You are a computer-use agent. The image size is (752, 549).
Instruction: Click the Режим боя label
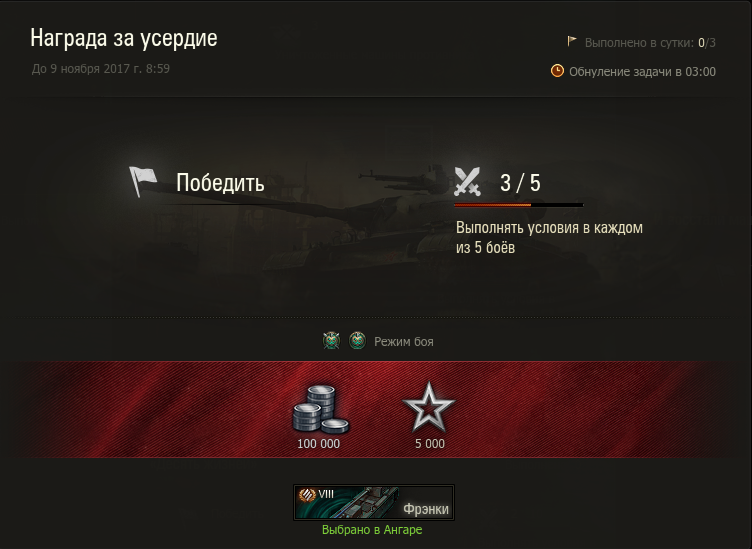click(x=404, y=342)
